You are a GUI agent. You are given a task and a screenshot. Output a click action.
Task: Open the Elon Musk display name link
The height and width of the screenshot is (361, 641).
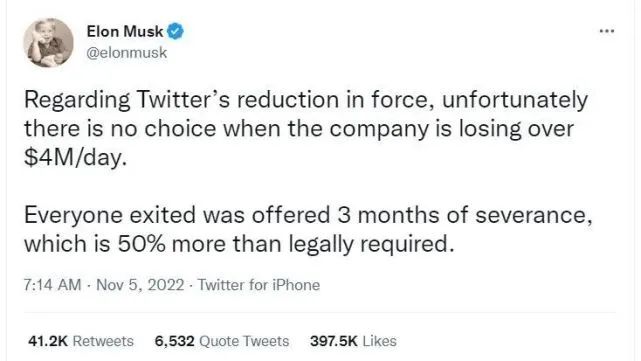(x=125, y=31)
